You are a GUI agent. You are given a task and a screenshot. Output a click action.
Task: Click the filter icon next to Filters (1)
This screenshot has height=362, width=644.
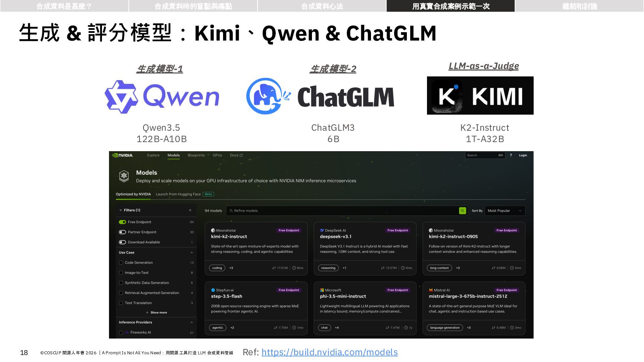pyautogui.click(x=121, y=210)
